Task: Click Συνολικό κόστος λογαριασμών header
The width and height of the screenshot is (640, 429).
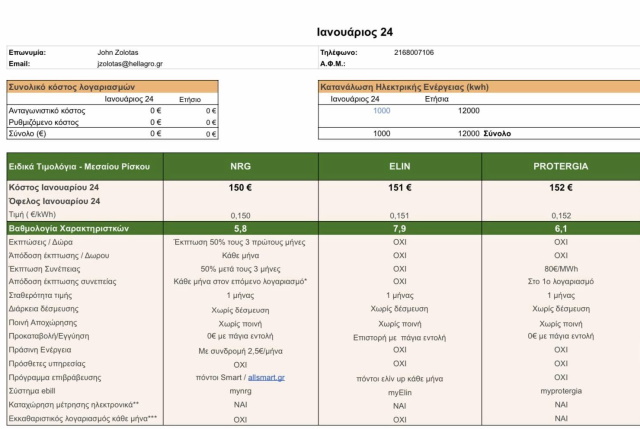Action: [71, 87]
